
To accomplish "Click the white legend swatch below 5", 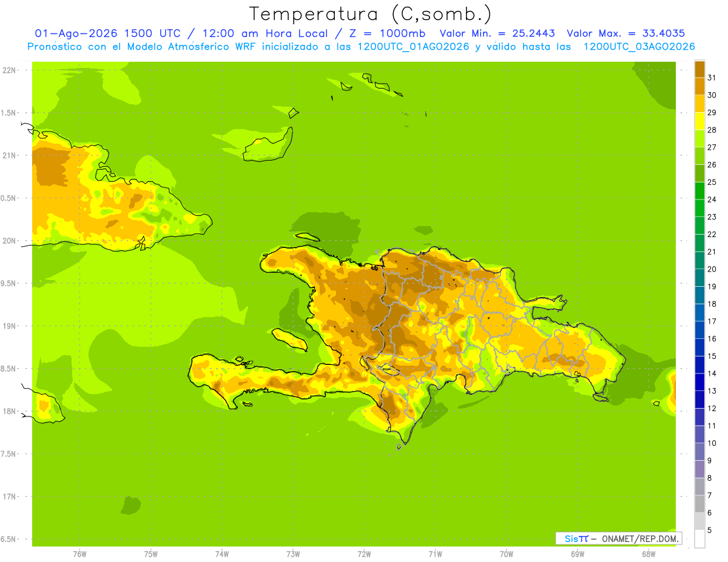I will pos(699,538).
